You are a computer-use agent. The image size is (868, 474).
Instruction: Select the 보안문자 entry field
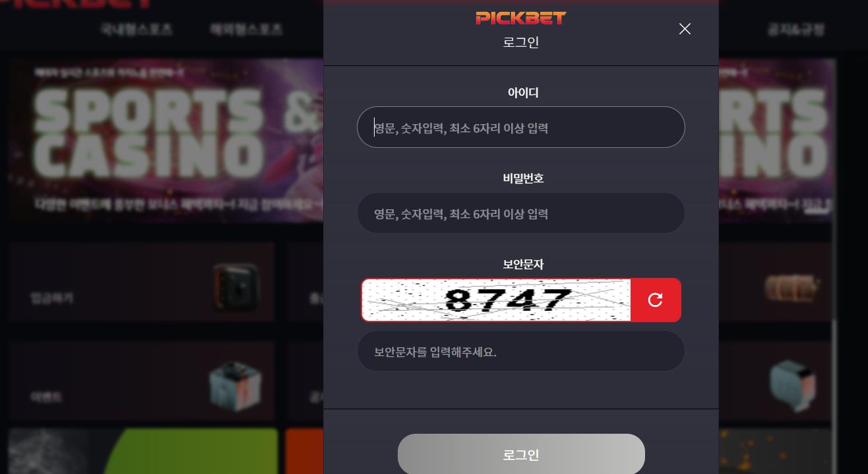click(521, 351)
